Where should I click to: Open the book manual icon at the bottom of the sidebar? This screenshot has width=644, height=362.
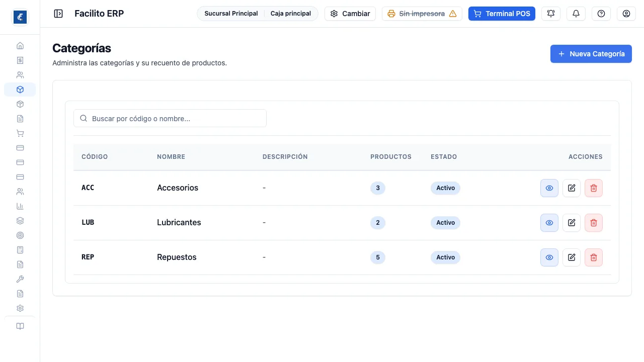20,326
